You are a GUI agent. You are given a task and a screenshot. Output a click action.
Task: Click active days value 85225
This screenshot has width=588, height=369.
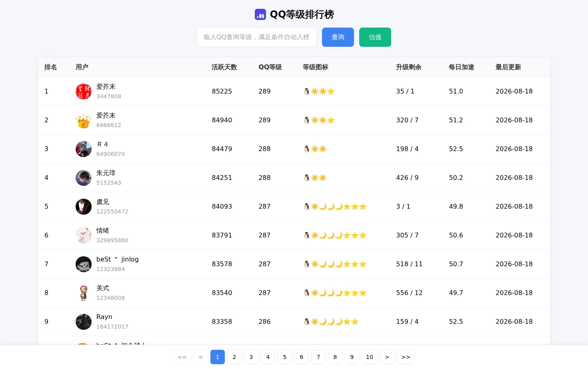click(222, 92)
